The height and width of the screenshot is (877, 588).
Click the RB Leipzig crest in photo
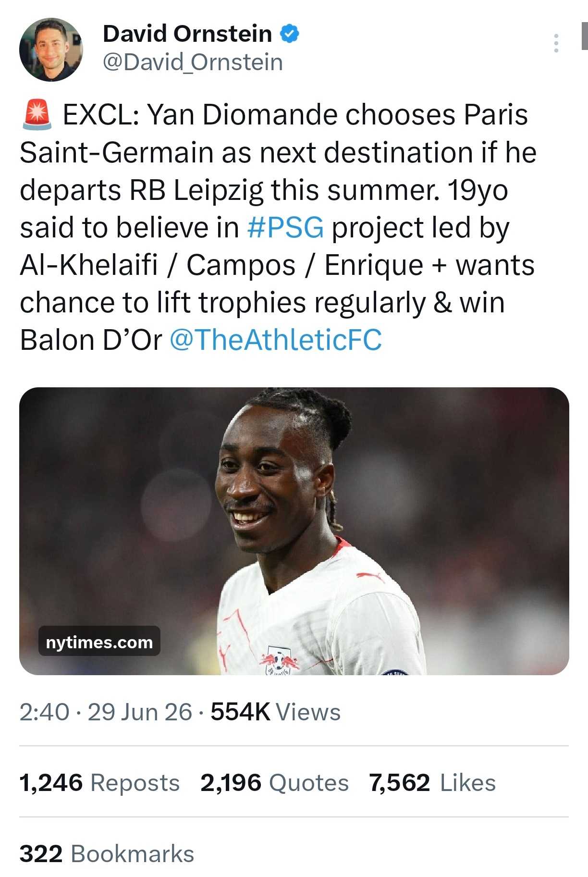279,663
